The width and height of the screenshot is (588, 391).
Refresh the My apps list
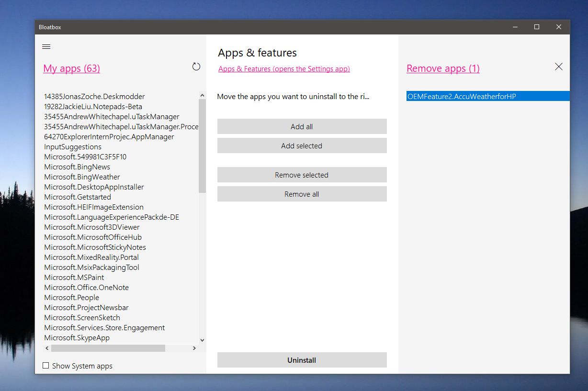coord(196,67)
